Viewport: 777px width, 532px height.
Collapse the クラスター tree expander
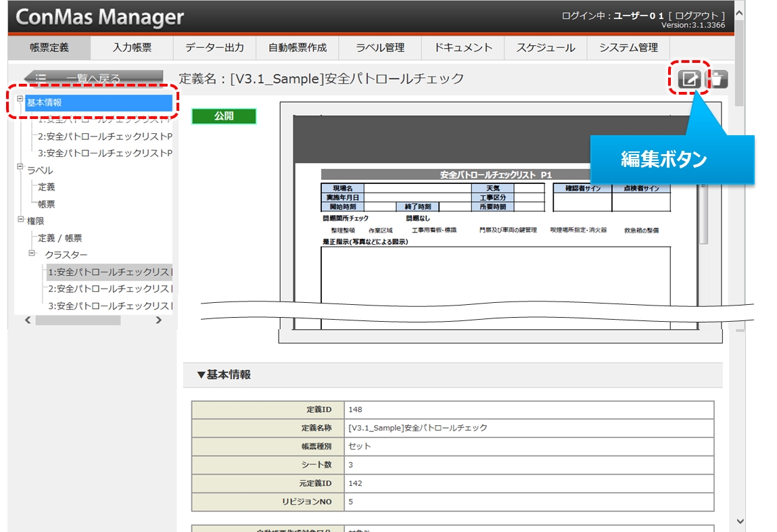pyautogui.click(x=32, y=253)
